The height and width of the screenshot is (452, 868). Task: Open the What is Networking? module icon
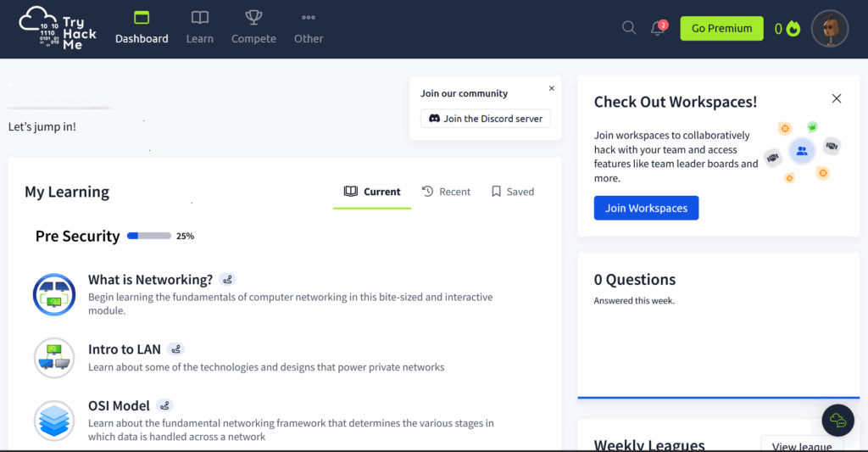(x=53, y=294)
